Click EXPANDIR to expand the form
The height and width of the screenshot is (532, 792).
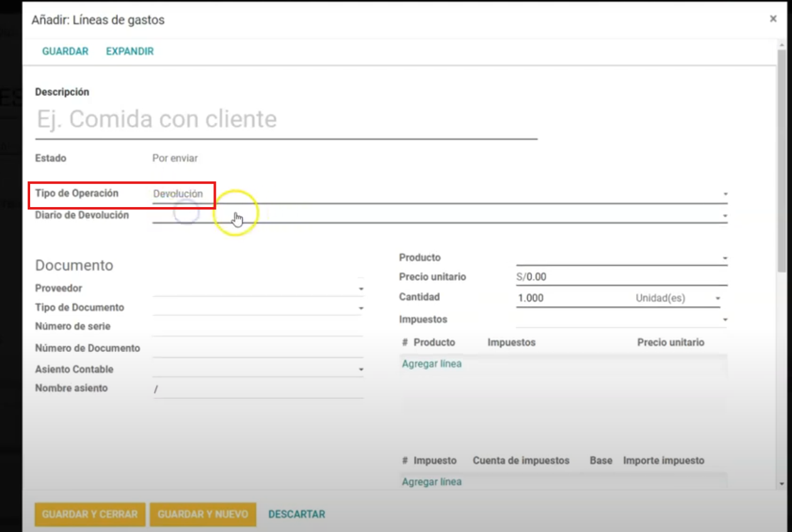130,51
